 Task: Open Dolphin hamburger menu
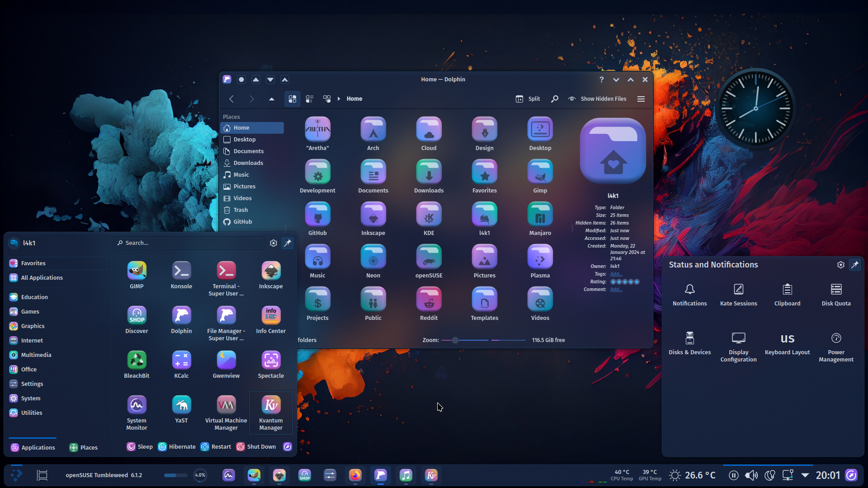641,99
